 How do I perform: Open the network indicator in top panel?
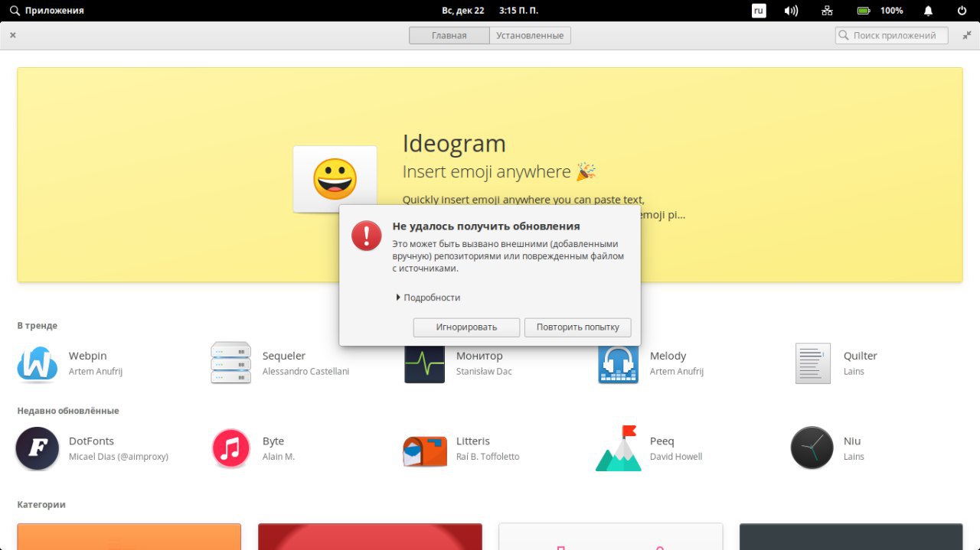click(827, 11)
